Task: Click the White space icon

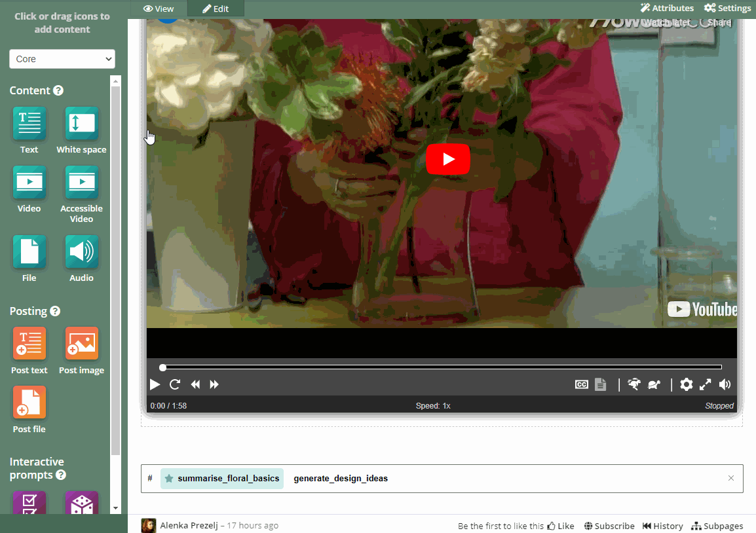Action: coord(81,122)
